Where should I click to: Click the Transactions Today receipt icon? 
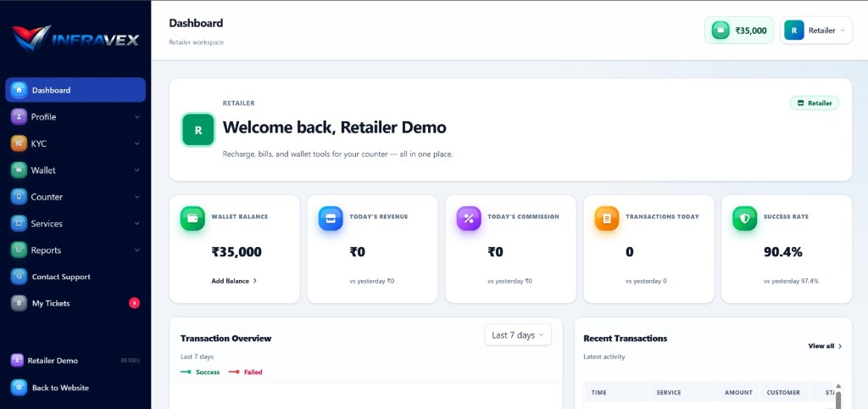pos(607,218)
